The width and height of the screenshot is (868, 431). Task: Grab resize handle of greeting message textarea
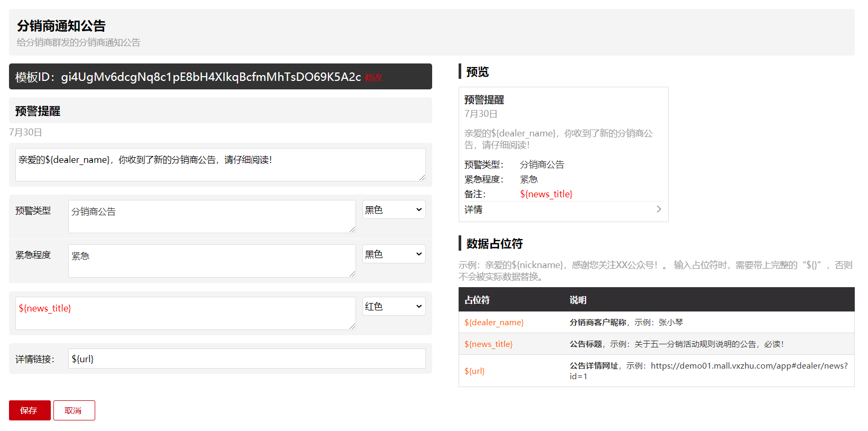point(422,178)
